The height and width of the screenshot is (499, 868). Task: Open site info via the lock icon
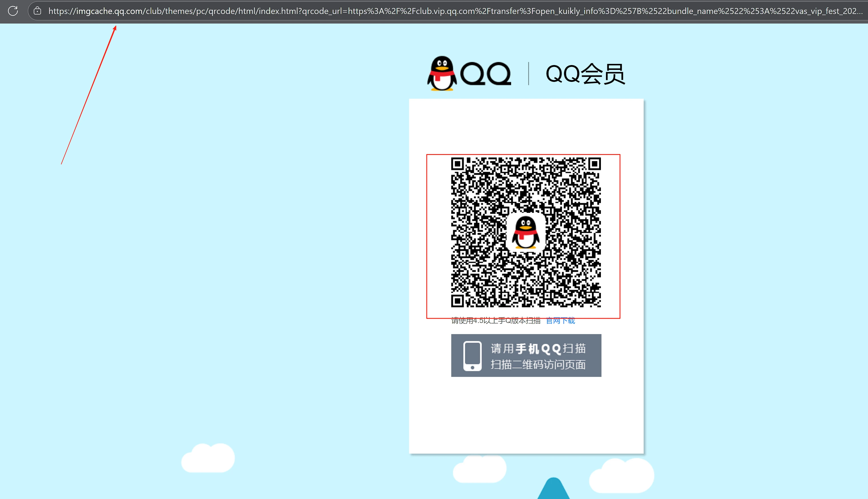[x=37, y=11]
